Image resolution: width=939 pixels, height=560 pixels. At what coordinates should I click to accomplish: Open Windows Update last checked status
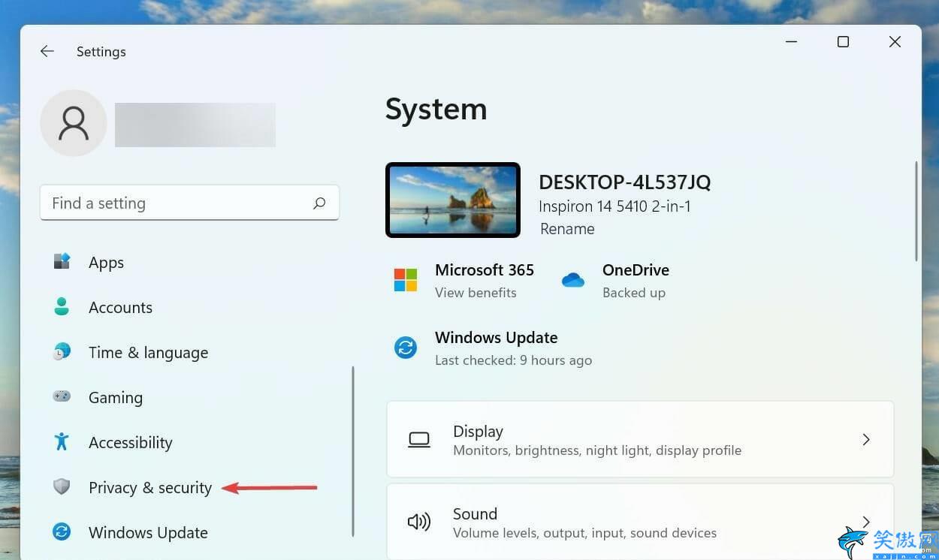click(513, 360)
